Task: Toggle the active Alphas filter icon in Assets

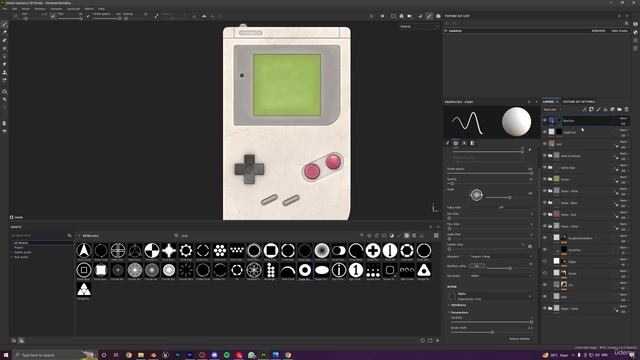Action: point(407,236)
